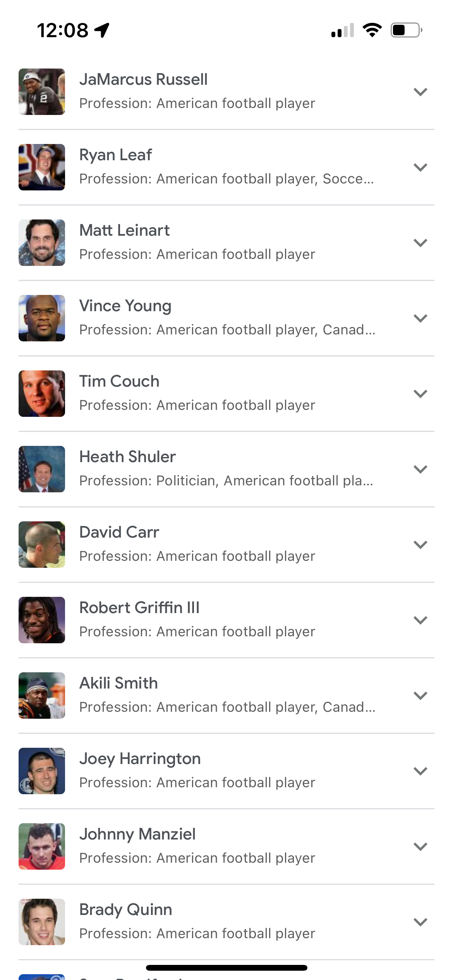Screen dimensions: 453x980
Task: Tap the Wi-Fi icon in status bar
Action: pos(372,30)
